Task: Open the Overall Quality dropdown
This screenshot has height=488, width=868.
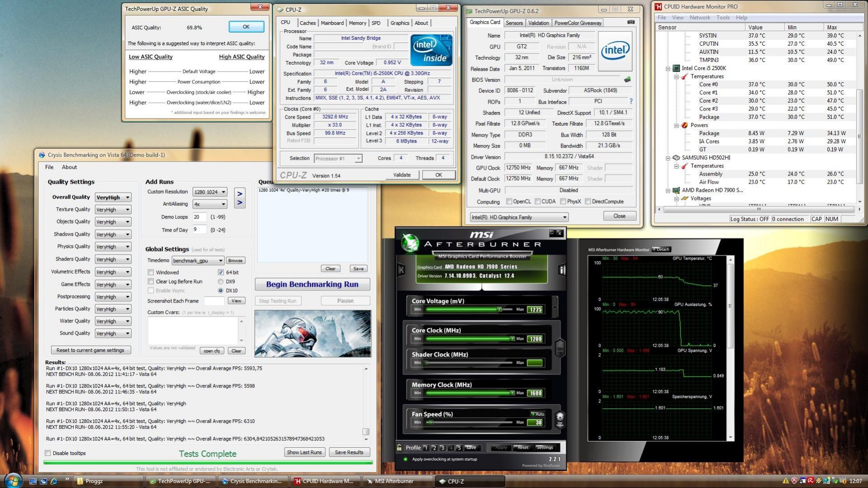Action: point(113,197)
